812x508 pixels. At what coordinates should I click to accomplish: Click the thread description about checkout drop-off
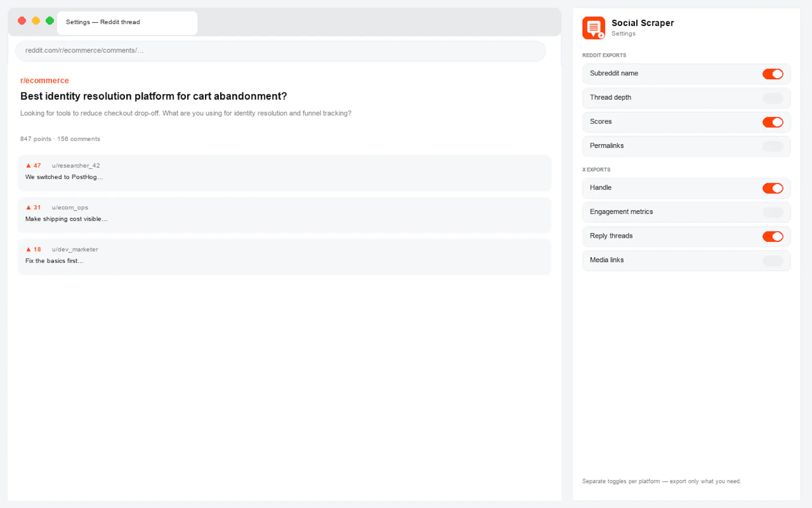pos(186,113)
